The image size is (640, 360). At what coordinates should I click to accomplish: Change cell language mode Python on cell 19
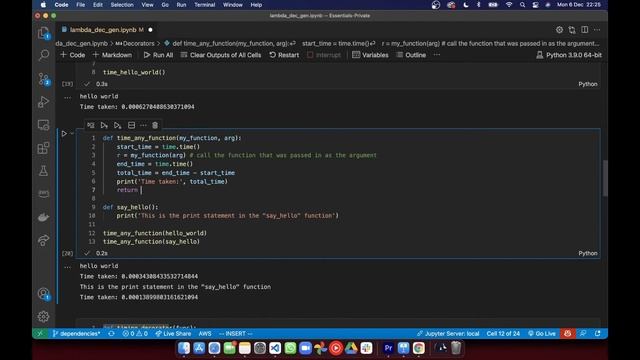pos(588,84)
